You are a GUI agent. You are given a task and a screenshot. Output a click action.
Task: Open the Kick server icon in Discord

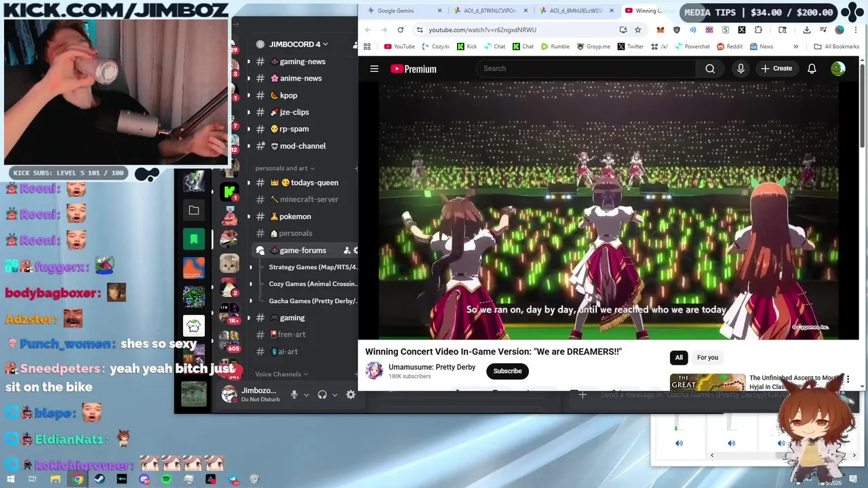click(229, 192)
